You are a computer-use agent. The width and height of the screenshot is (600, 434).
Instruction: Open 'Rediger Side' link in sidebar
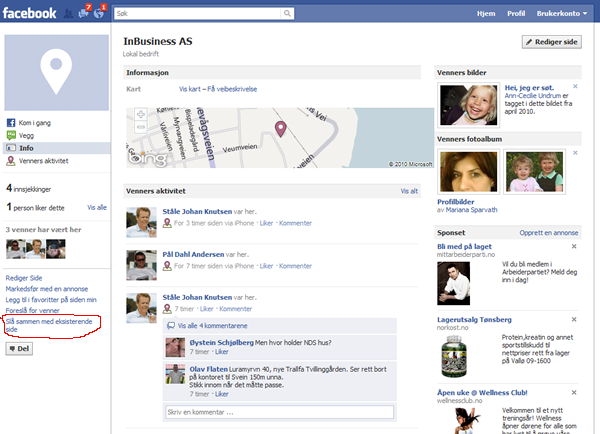tap(24, 278)
